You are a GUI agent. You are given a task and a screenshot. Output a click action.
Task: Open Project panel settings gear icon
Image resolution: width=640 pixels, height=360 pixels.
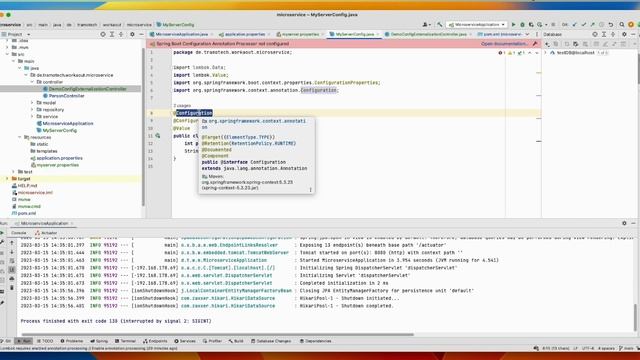click(x=132, y=34)
